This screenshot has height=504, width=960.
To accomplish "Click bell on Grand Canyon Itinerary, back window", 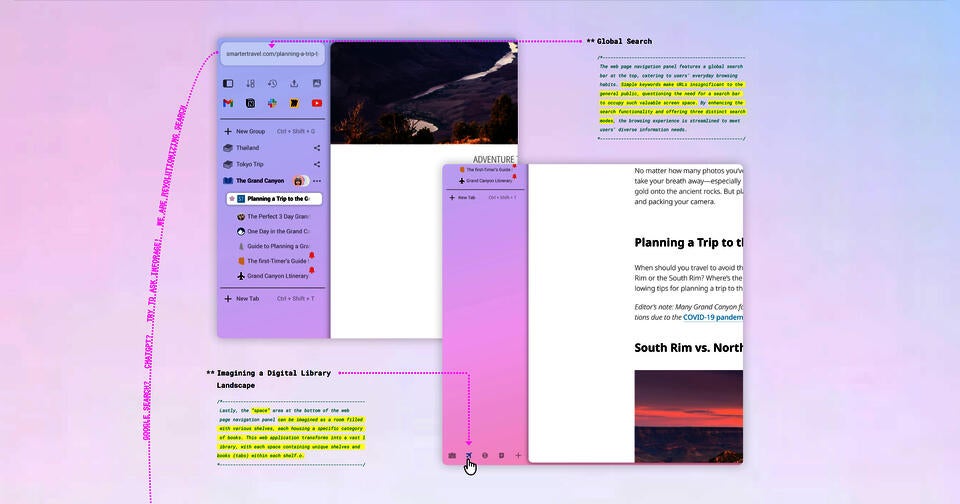I will tap(312, 270).
